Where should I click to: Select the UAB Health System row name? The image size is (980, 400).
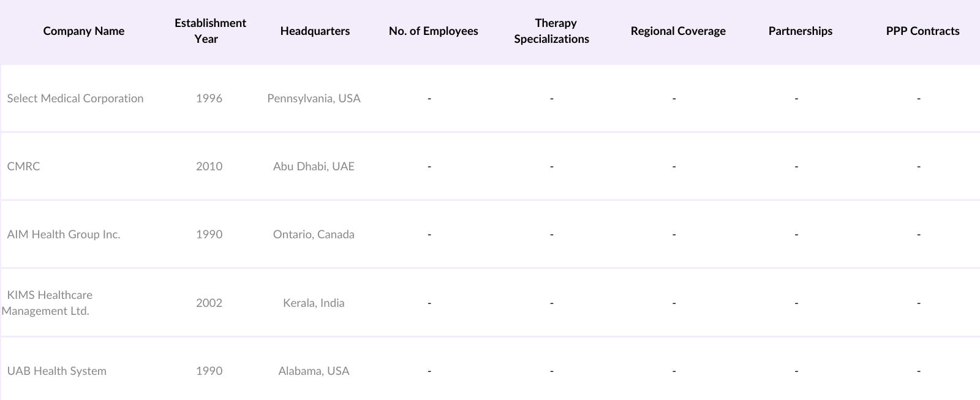[x=57, y=371]
